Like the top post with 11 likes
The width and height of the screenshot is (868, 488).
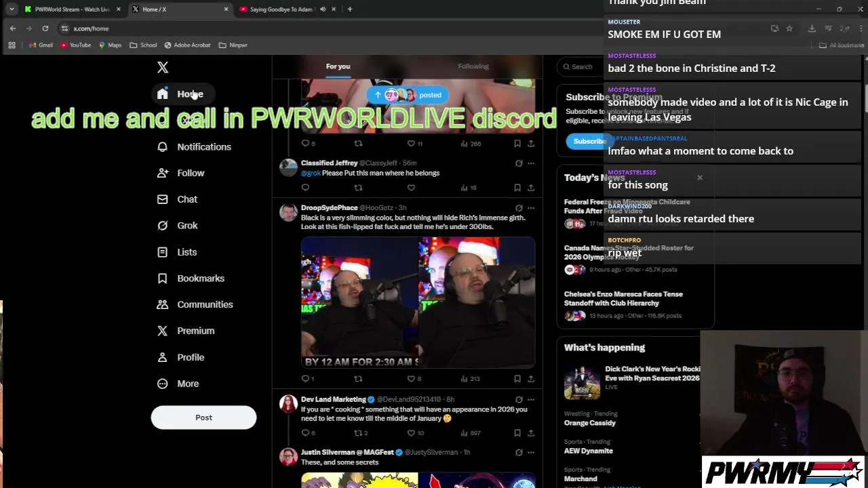414,144
